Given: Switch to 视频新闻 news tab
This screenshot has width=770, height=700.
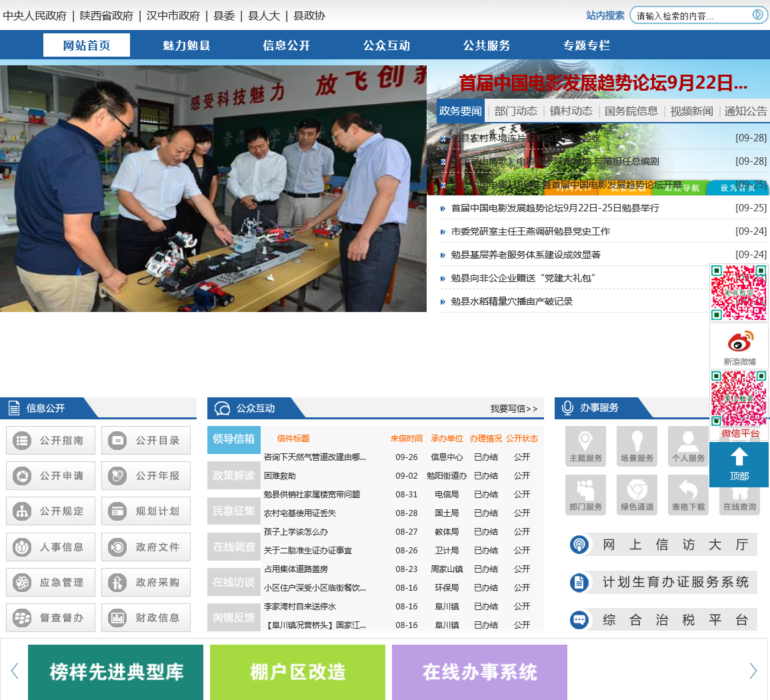Looking at the screenshot, I should (691, 111).
